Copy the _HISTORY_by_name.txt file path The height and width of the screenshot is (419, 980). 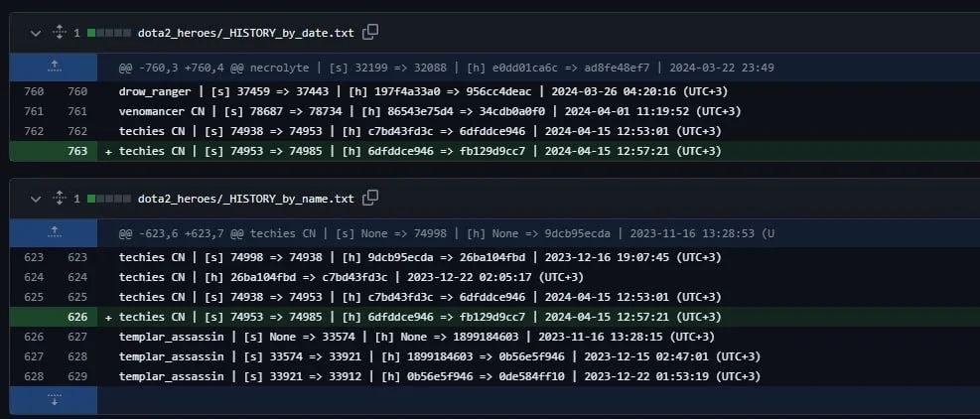[x=370, y=199]
